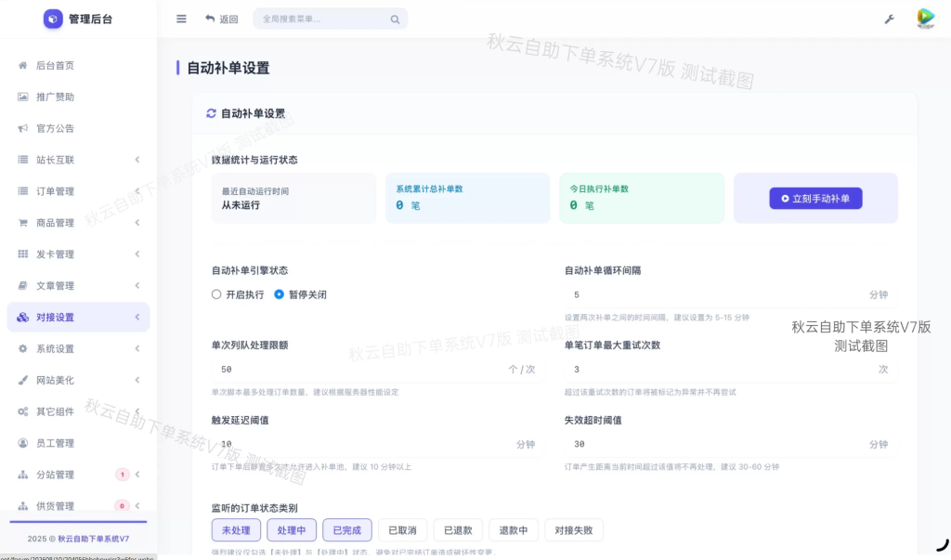Toggle 已完成 order status chip
Screen dimensions: 951x560
tap(347, 530)
